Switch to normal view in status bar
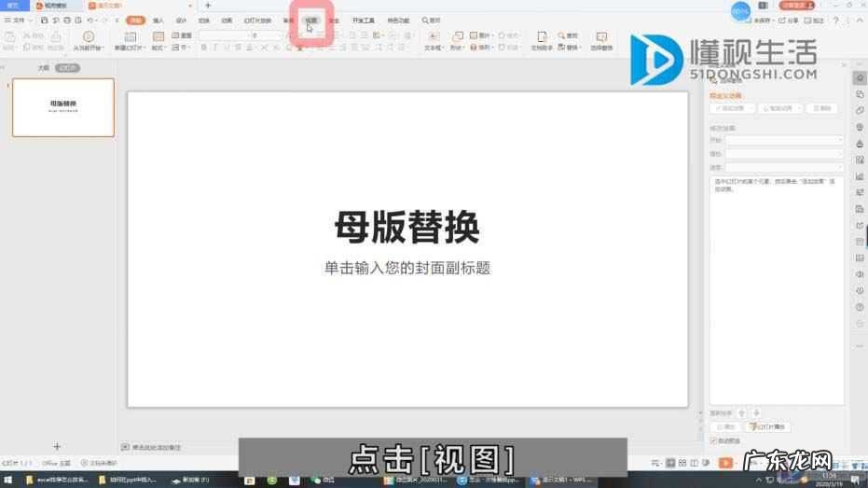Viewport: 868px width, 488px height. coord(670,463)
